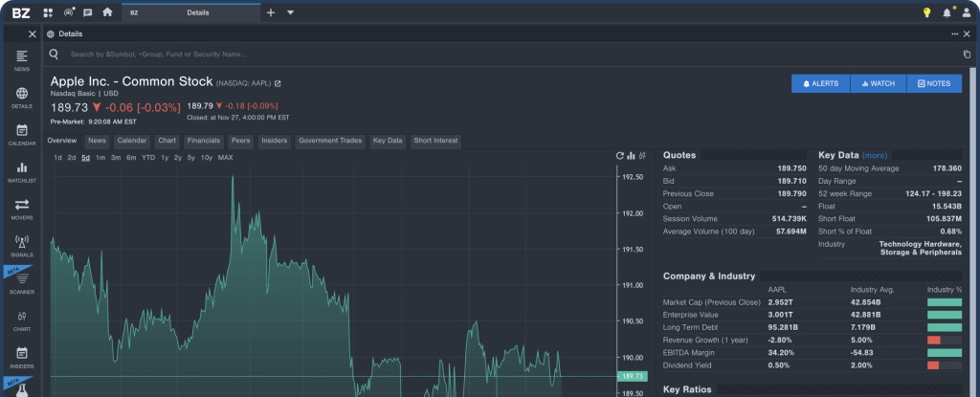
Task: Click the bar chart type icon
Action: [x=632, y=156]
